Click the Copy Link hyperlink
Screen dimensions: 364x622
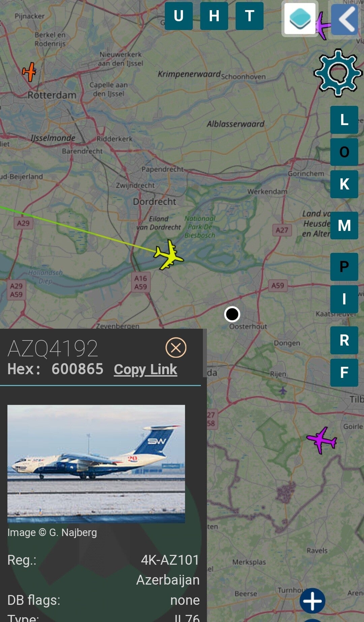point(146,369)
